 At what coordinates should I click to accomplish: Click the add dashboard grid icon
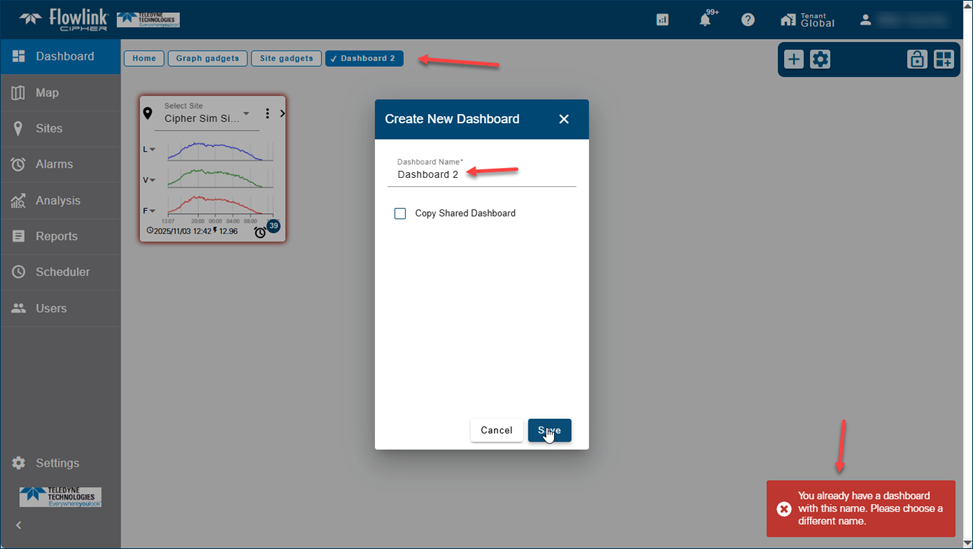[x=943, y=59]
